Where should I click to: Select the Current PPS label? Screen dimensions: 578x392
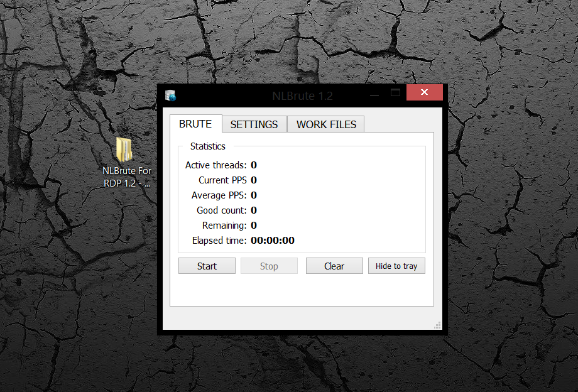pyautogui.click(x=222, y=180)
